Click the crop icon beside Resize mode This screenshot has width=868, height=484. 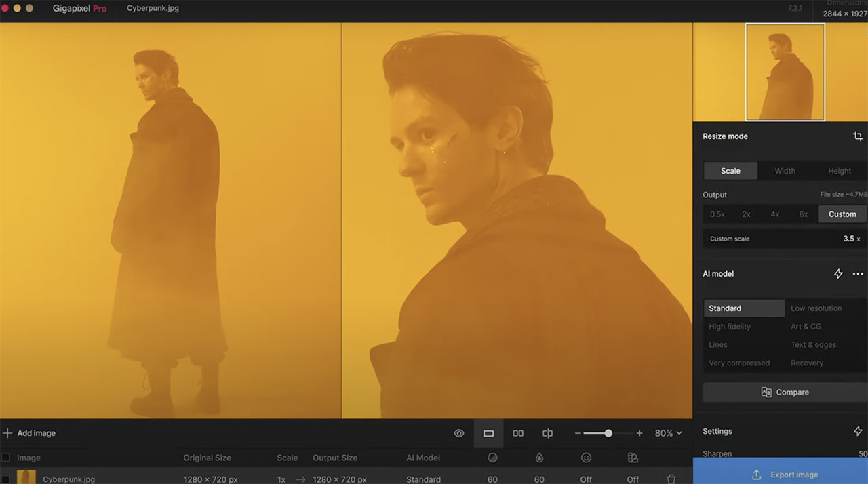[858, 136]
